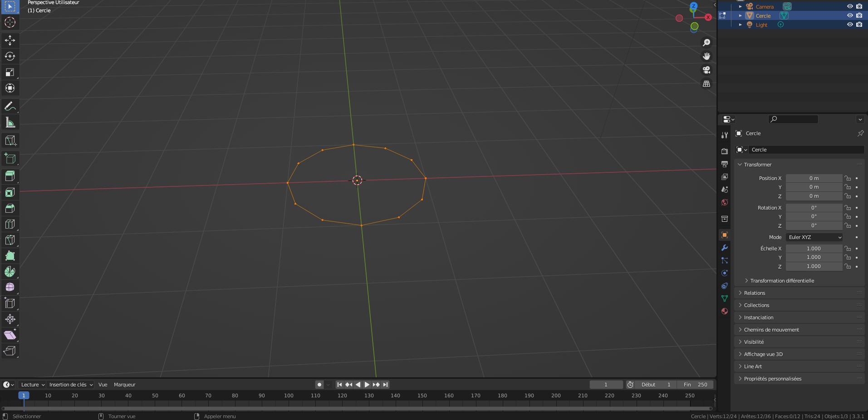The width and height of the screenshot is (868, 420).
Task: Activate the Annotate pencil tool
Action: [10, 106]
